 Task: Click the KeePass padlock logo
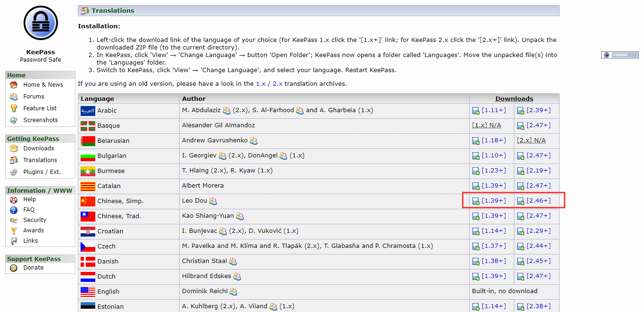41,24
